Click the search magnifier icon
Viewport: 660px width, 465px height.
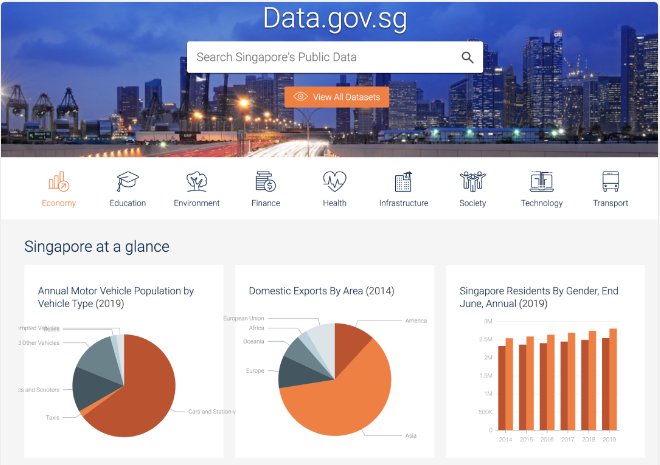click(x=467, y=57)
